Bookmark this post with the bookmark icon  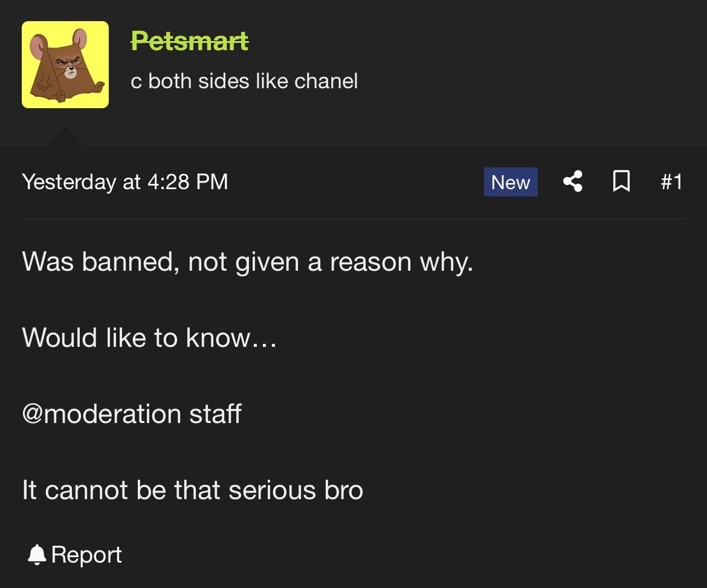(621, 182)
